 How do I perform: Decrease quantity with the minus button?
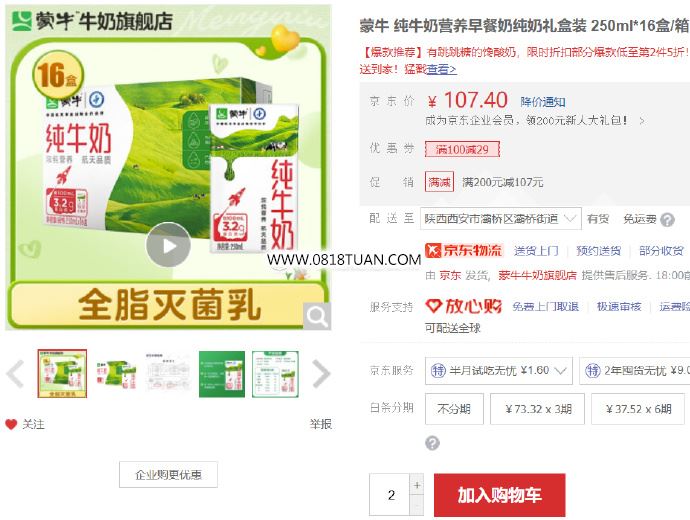click(x=417, y=505)
